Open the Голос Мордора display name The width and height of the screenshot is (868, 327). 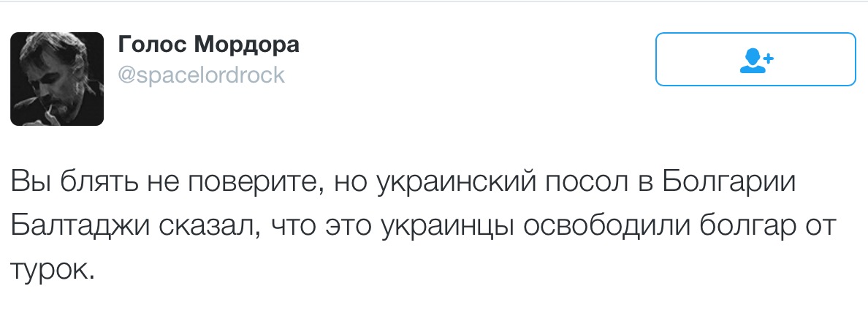click(x=208, y=45)
